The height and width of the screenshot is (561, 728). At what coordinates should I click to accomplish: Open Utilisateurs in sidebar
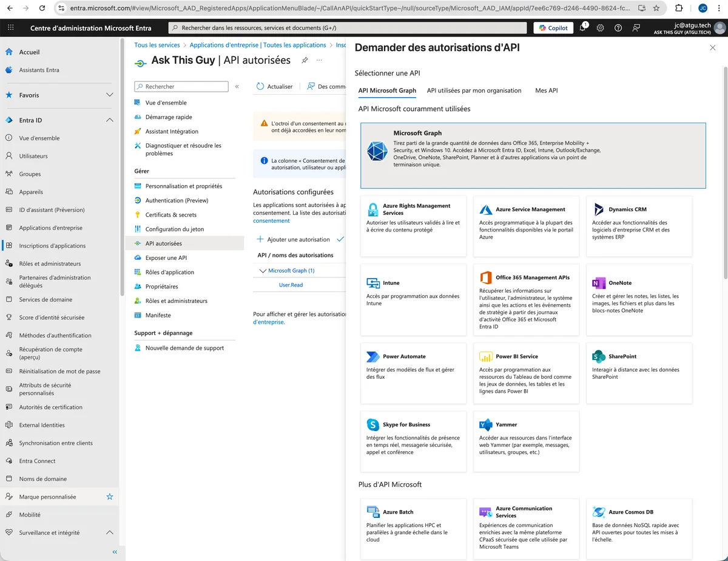33,156
